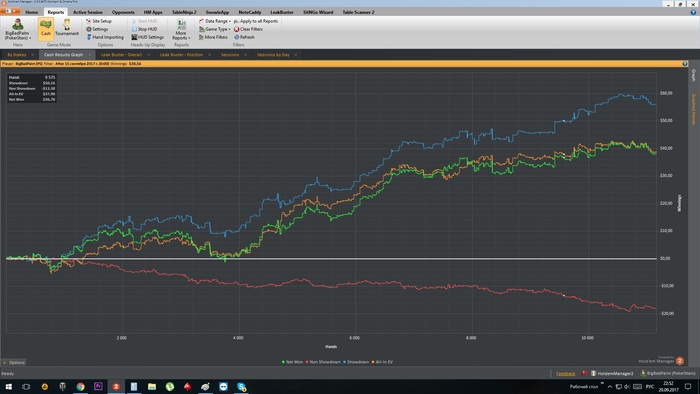Switch to the Leak Buster - Overall report tab
700x394 pixels.
[121, 55]
